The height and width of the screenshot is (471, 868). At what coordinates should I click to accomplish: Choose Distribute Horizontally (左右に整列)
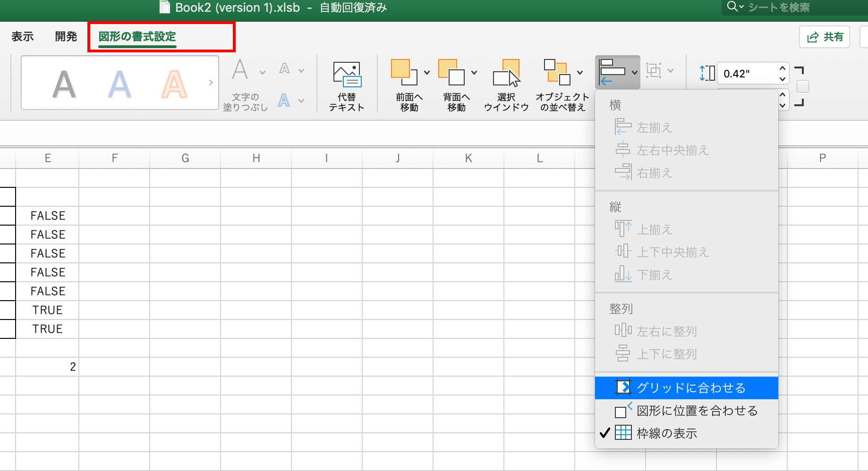click(687, 331)
